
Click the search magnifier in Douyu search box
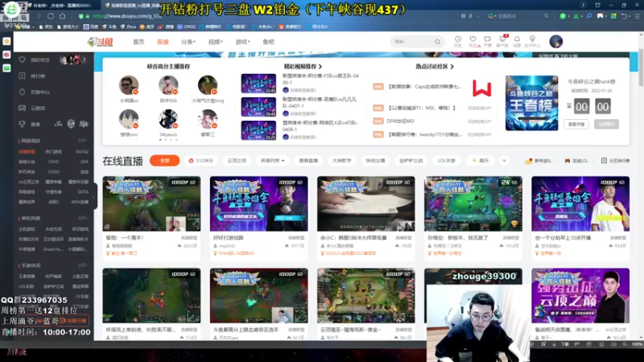pyautogui.click(x=437, y=42)
